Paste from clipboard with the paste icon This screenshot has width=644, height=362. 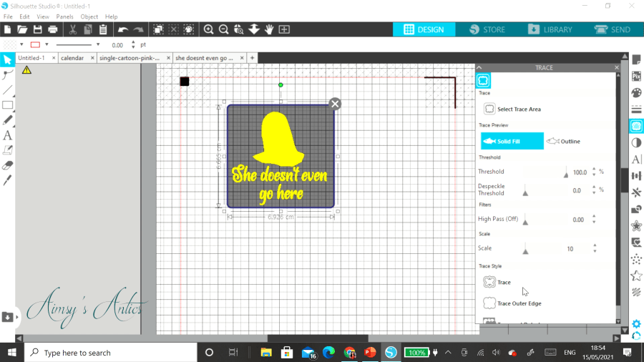[x=103, y=29]
